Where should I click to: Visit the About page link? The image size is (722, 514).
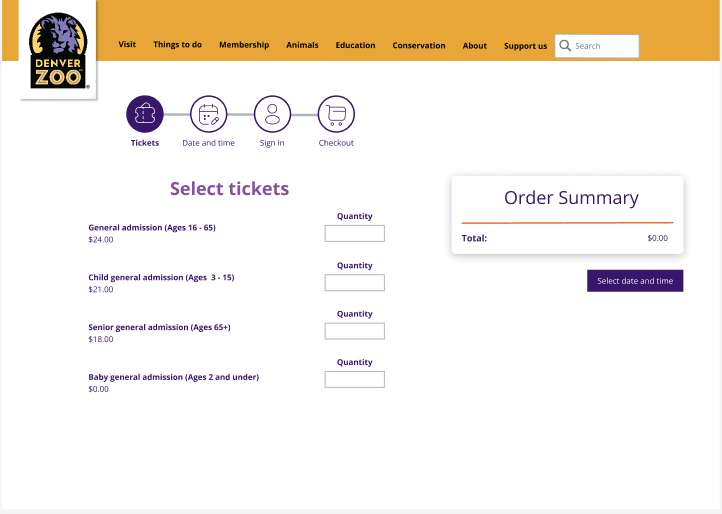coord(474,46)
